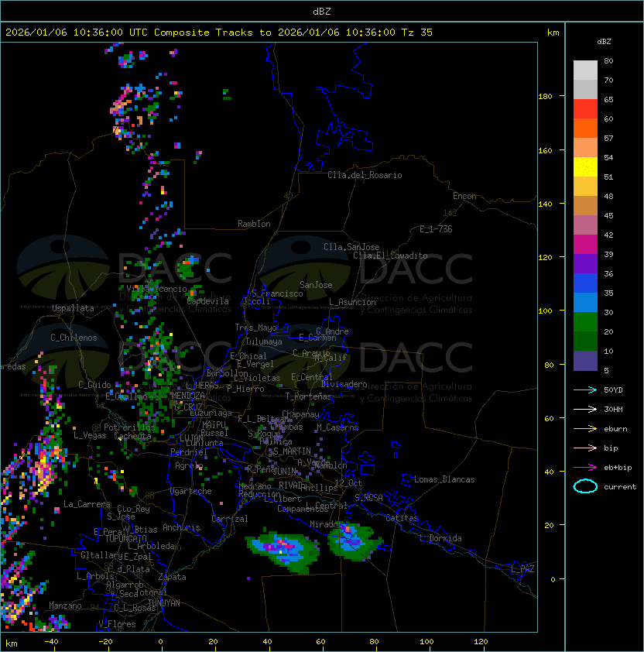Click the 'Manzano' map label

pos(65,606)
